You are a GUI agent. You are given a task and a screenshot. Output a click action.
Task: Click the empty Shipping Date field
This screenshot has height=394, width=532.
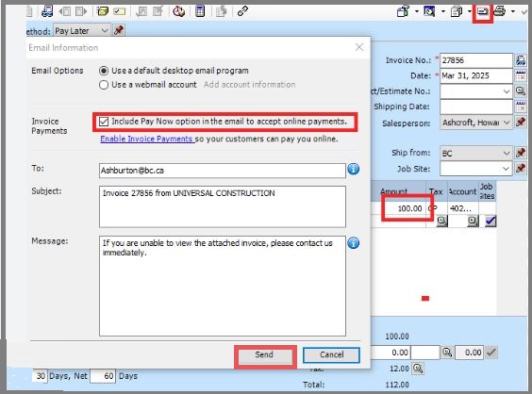(x=476, y=107)
